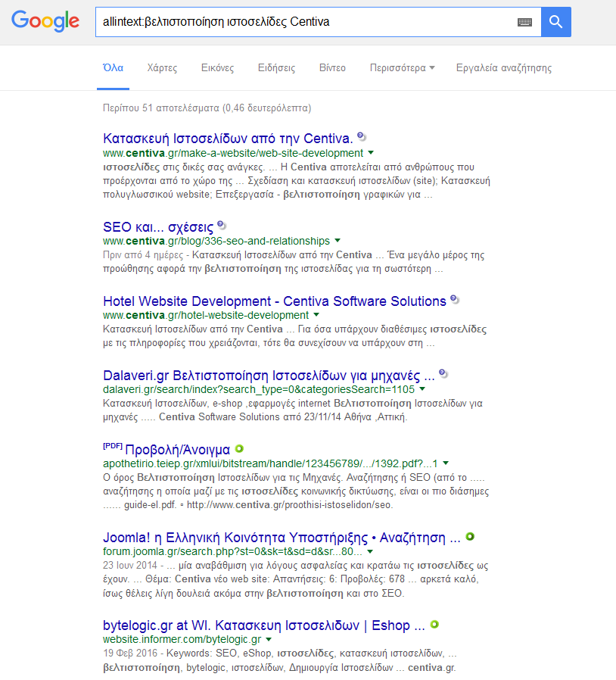Select the 'Όλα' tab
Viewport: 616px width, 680px height.
click(114, 68)
